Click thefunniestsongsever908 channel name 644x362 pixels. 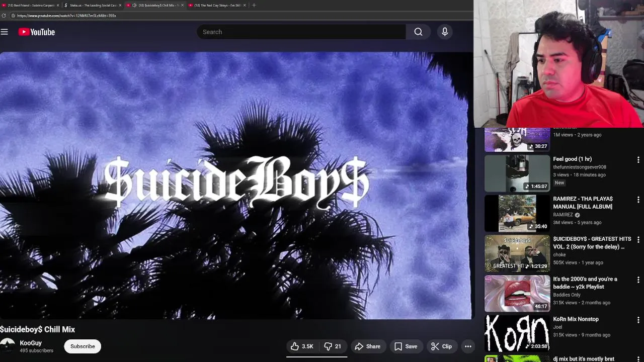coord(580,167)
